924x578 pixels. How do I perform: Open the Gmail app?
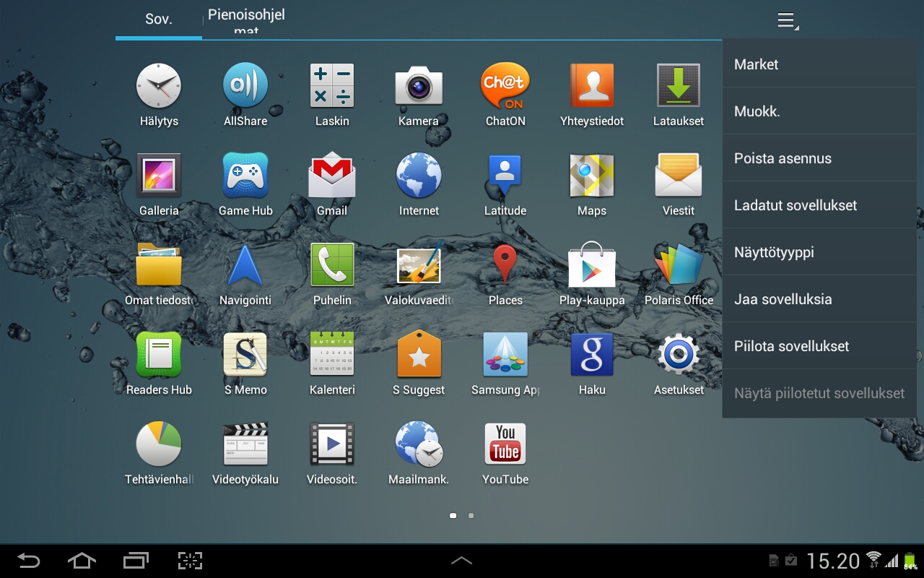tap(332, 185)
